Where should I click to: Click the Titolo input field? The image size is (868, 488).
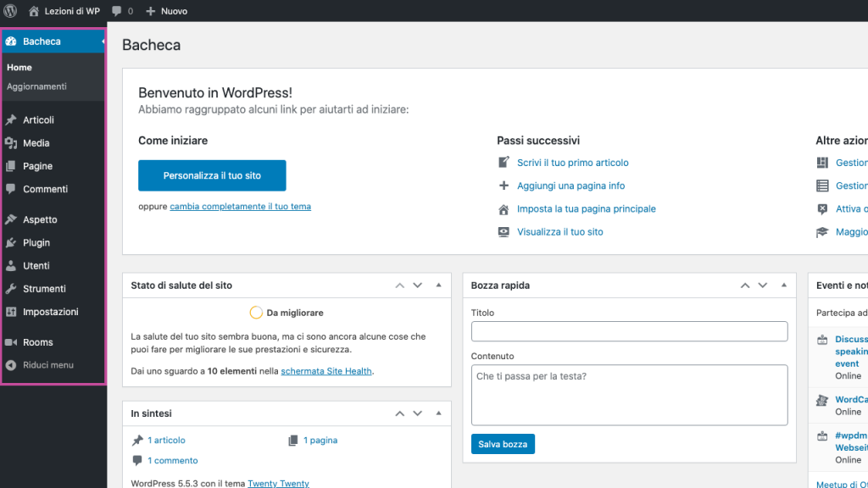[630, 331]
